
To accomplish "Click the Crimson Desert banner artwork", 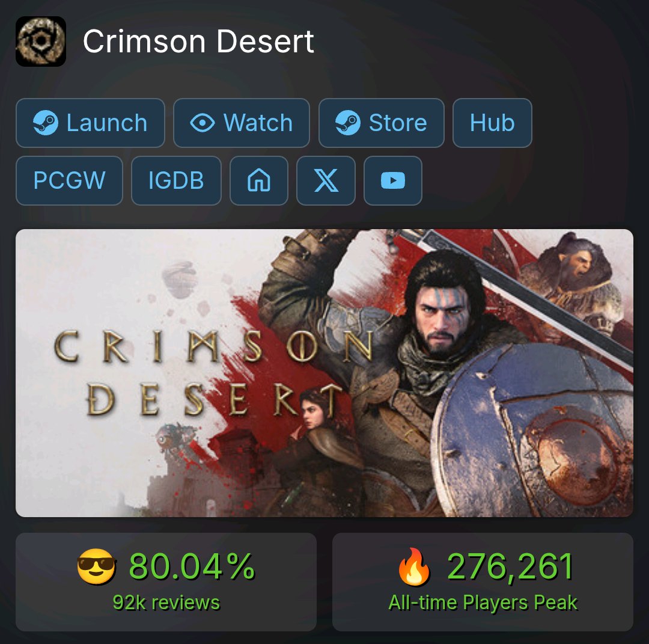I will pyautogui.click(x=324, y=373).
